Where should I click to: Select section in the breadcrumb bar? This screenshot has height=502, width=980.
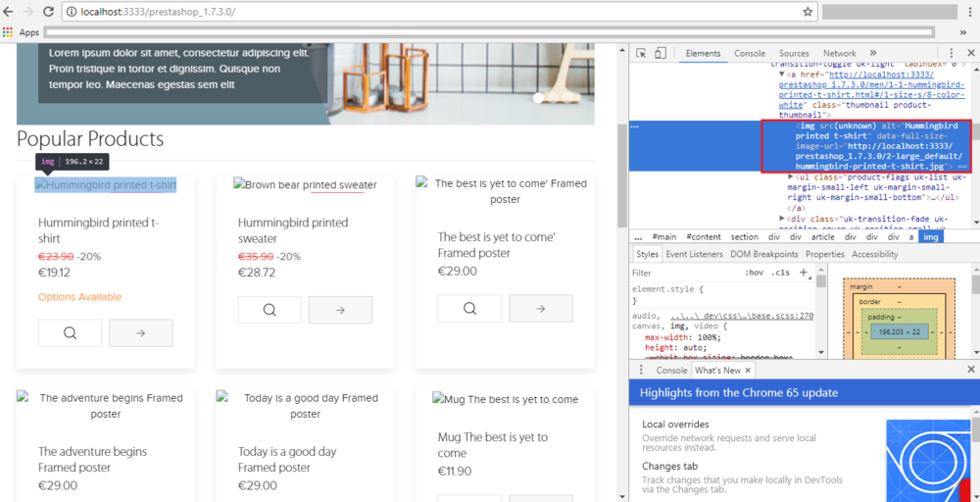745,237
